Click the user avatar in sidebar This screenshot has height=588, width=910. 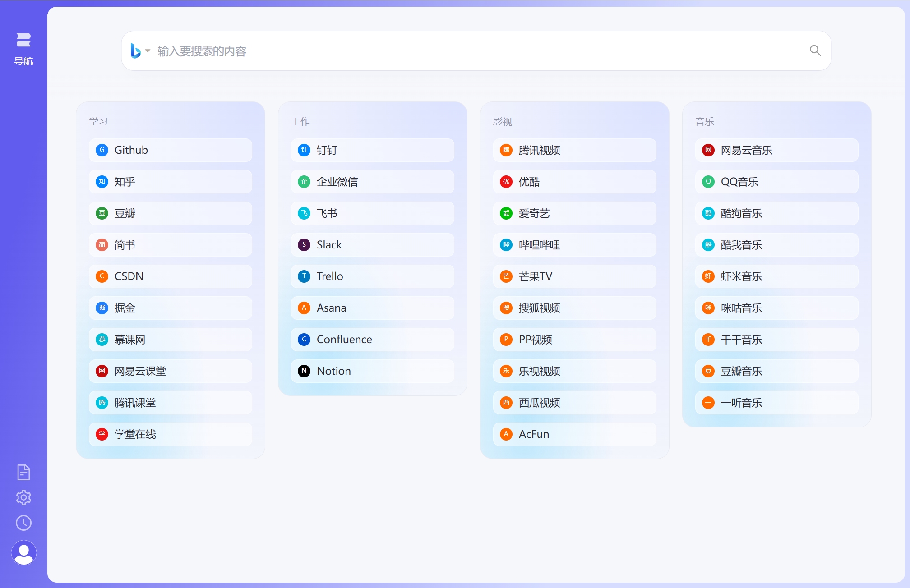point(23,552)
